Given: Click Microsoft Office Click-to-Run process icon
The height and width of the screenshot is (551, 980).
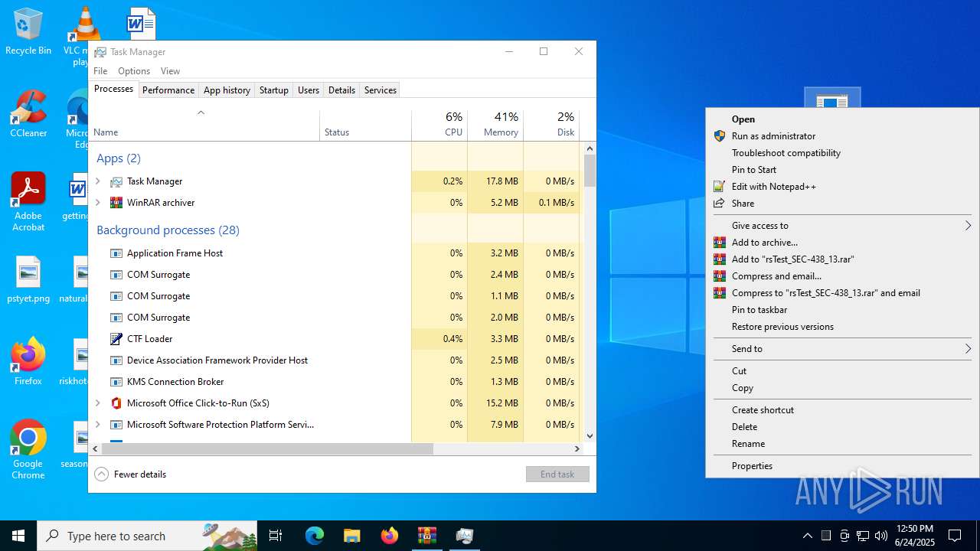Looking at the screenshot, I should click(116, 403).
